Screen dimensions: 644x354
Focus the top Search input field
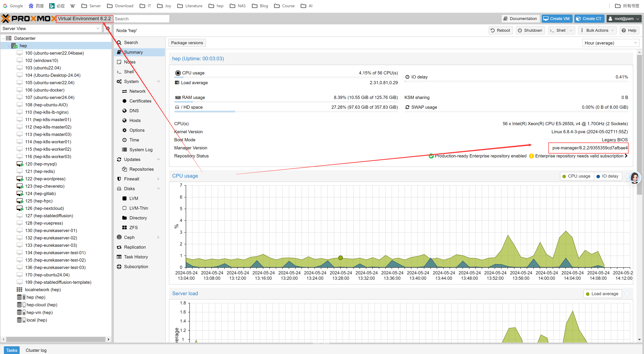[x=142, y=19]
